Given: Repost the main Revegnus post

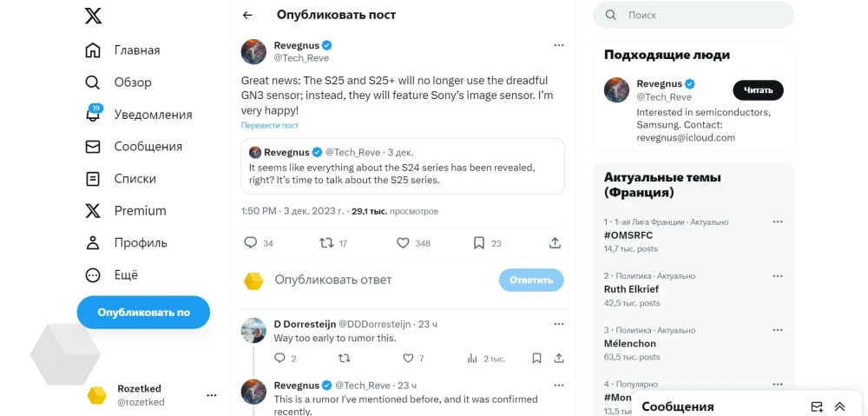Looking at the screenshot, I should coord(326,243).
